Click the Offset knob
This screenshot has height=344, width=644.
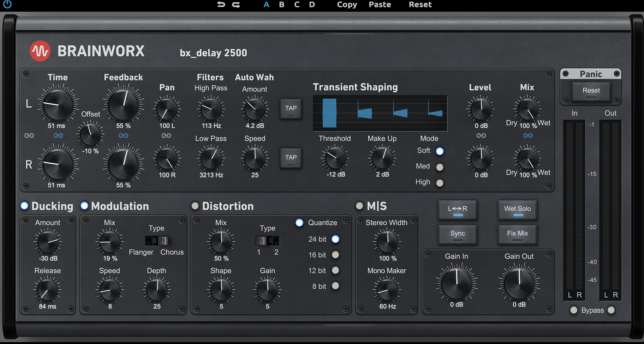coord(90,134)
